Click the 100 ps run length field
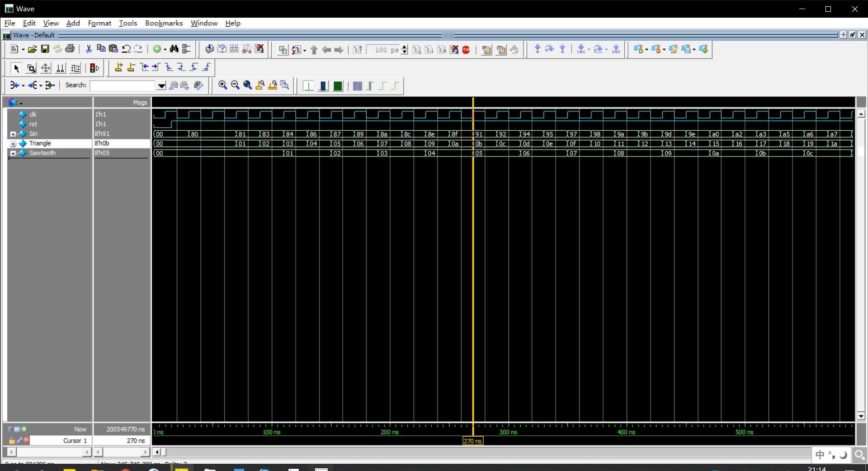Viewport: 868px width, 471px height. click(x=383, y=50)
